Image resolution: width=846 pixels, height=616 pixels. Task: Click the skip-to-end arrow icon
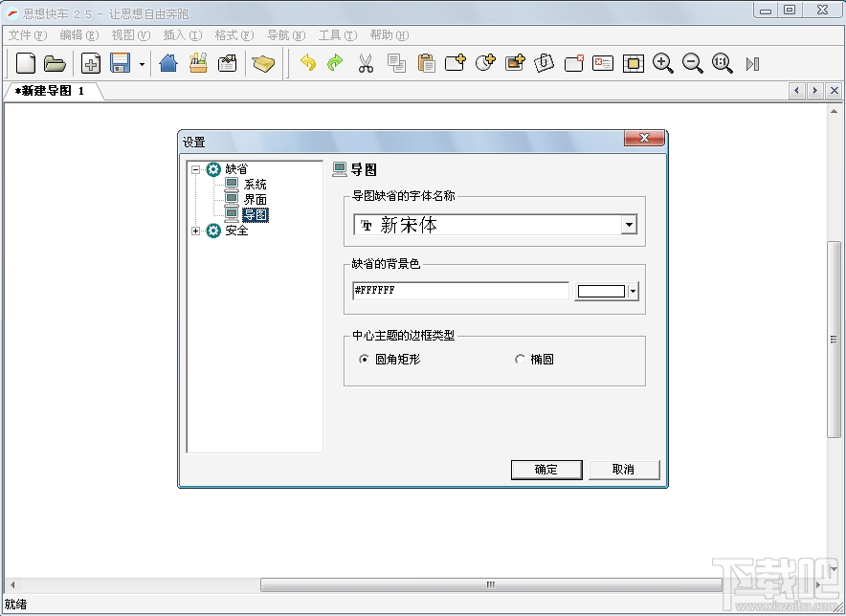point(752,64)
